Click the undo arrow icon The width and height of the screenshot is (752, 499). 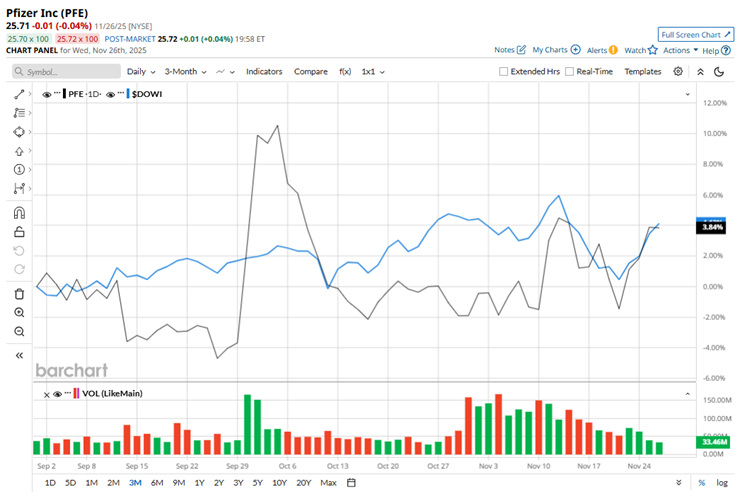coord(19,251)
